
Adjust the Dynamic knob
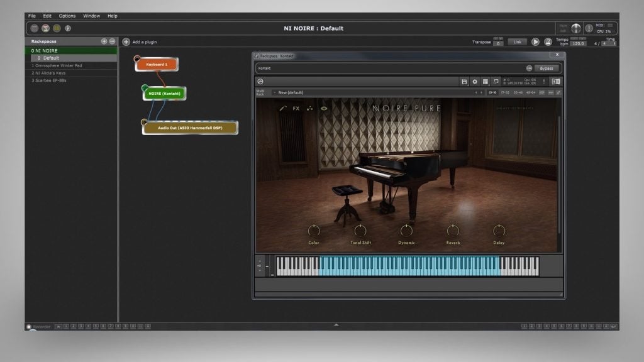click(x=406, y=231)
